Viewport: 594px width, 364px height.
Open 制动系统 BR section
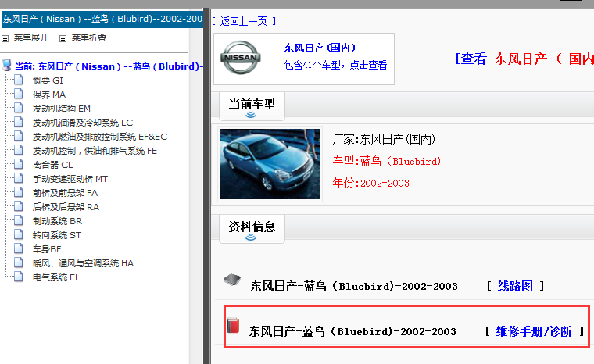(57, 221)
